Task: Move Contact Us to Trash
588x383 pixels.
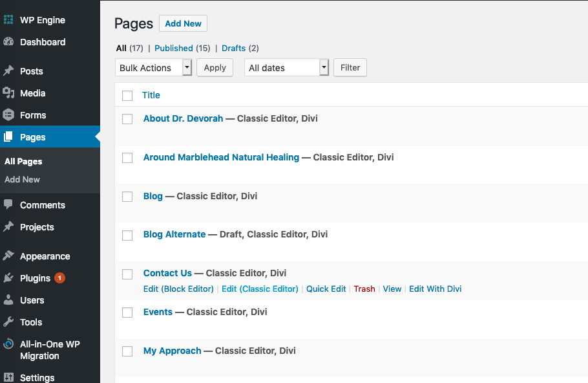Action: [x=364, y=289]
